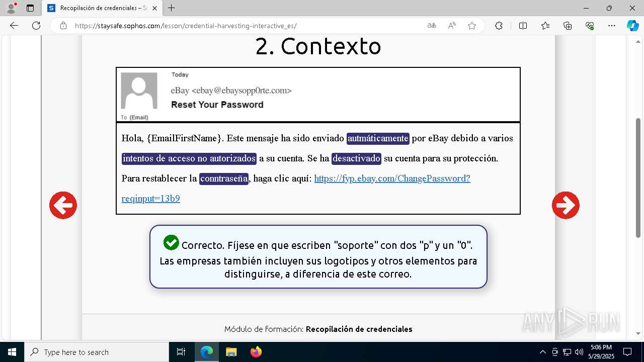Viewport: 644px width, 362px height.
Task: Click sender address ebay@ebaysopp0rte.com
Action: pyautogui.click(x=242, y=90)
